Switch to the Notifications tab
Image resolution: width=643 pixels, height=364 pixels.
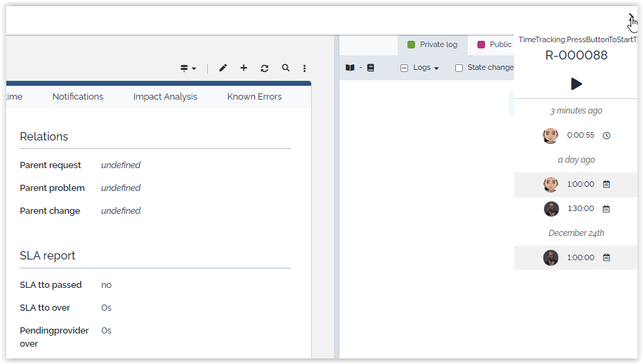pyautogui.click(x=78, y=97)
